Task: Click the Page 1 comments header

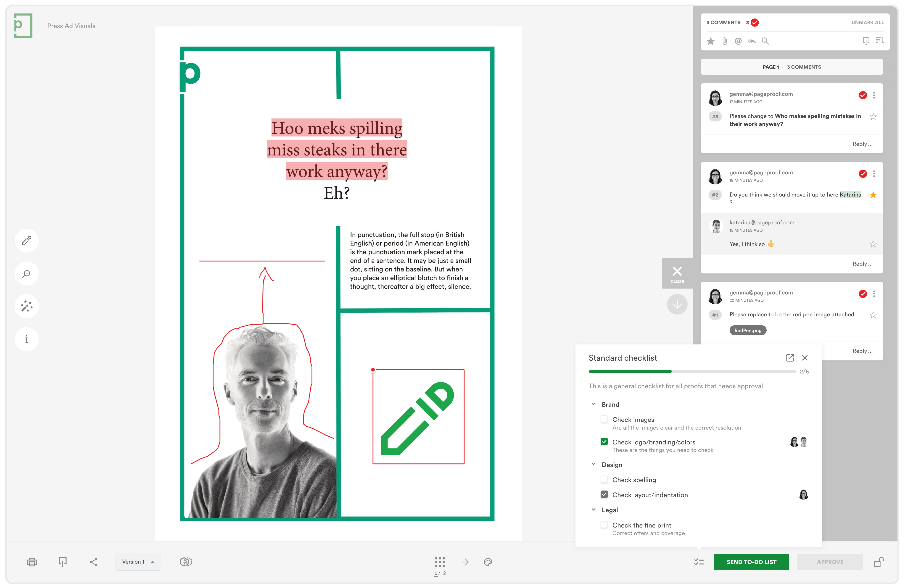Action: [792, 67]
